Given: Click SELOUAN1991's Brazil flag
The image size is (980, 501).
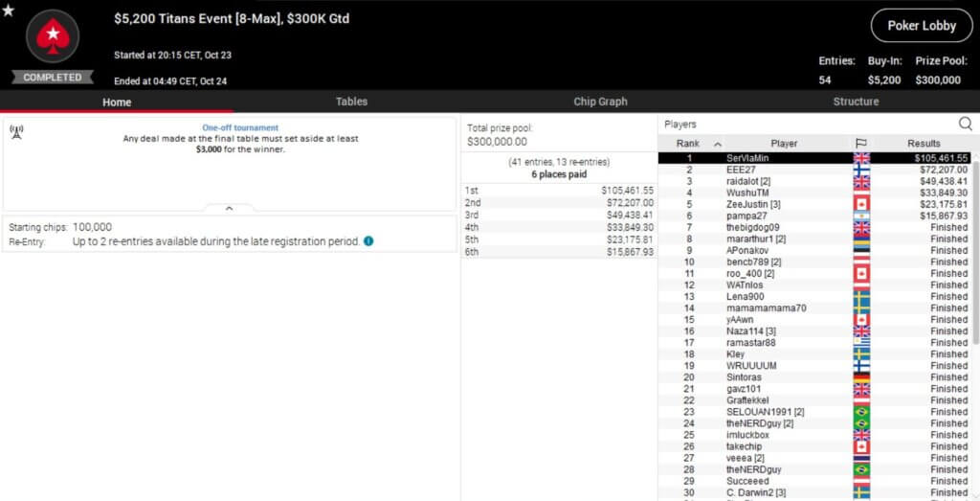Looking at the screenshot, I should coord(861,412).
